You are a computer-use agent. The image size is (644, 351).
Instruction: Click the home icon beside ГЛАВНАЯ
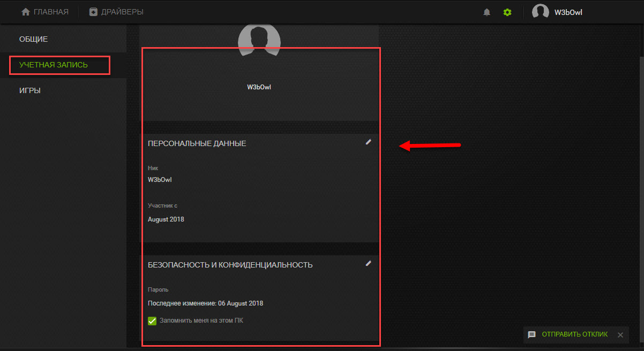(25, 12)
